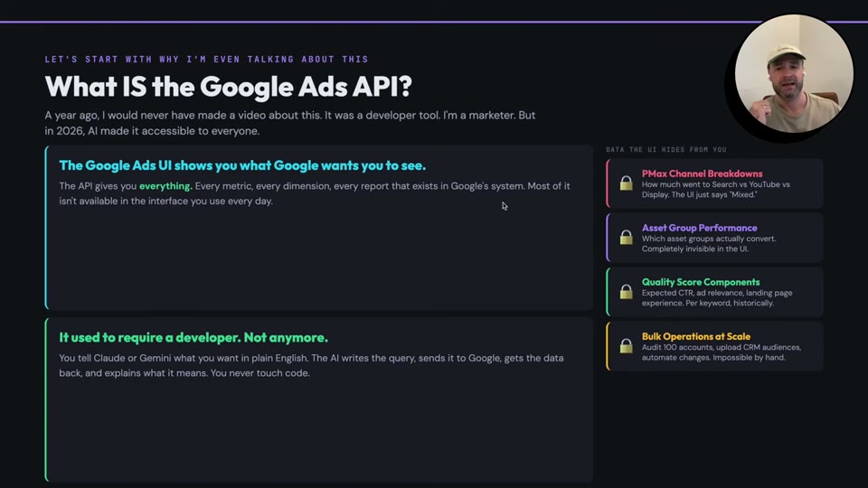This screenshot has height=488, width=868.
Task: Click the lock icon beside Quality Score Components
Action: pos(626,292)
